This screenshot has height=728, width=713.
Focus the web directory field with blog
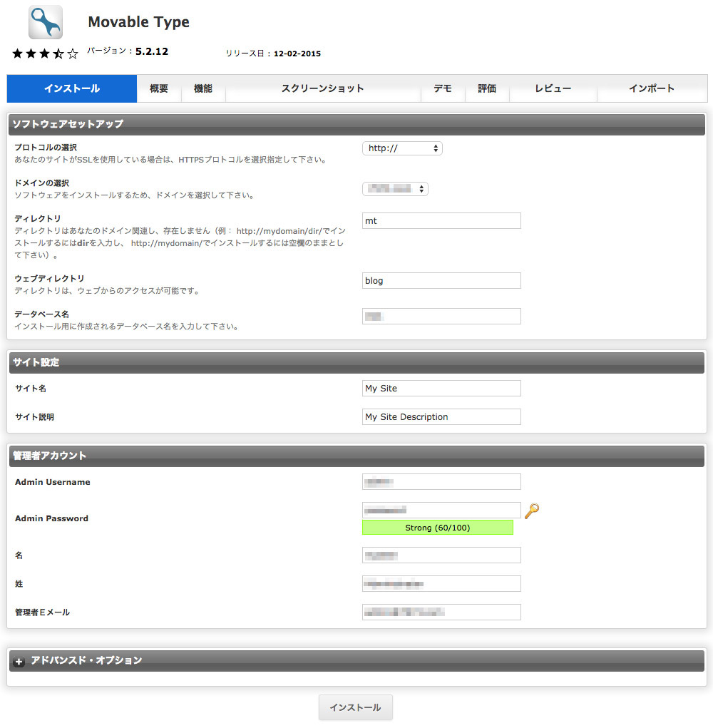click(x=441, y=281)
